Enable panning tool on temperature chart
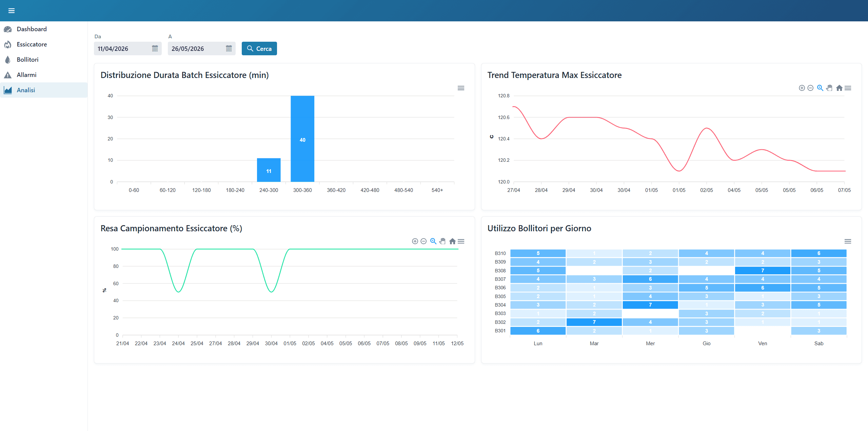This screenshot has width=868, height=431. (x=829, y=88)
